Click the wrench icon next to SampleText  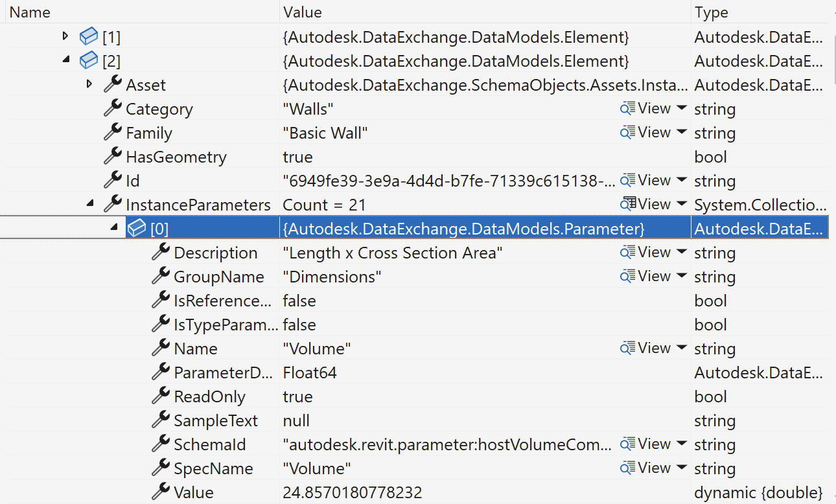[x=161, y=420]
